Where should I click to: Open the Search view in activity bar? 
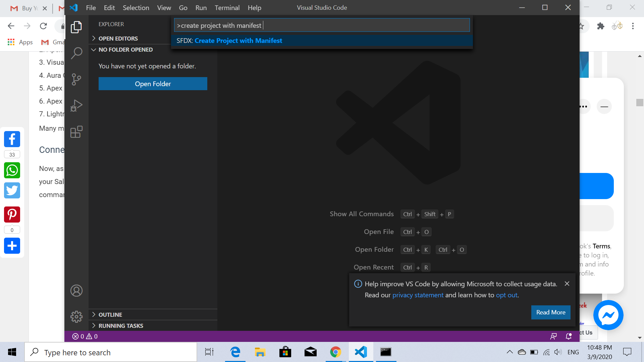click(x=76, y=53)
